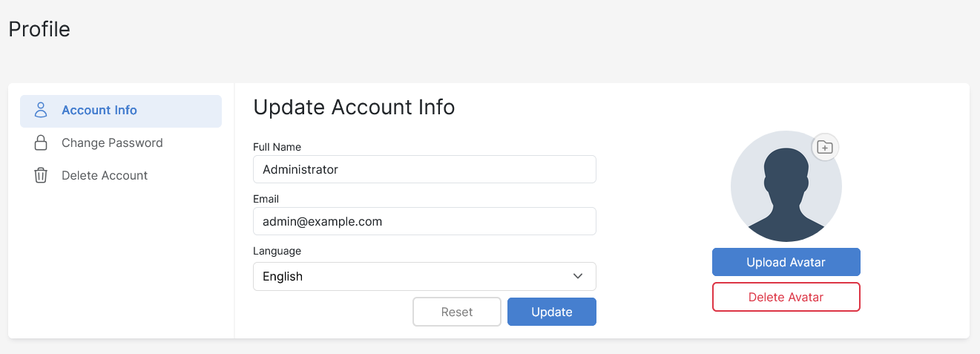Click the red Delete Avatar button
Image resolution: width=980 pixels, height=354 pixels.
786,297
